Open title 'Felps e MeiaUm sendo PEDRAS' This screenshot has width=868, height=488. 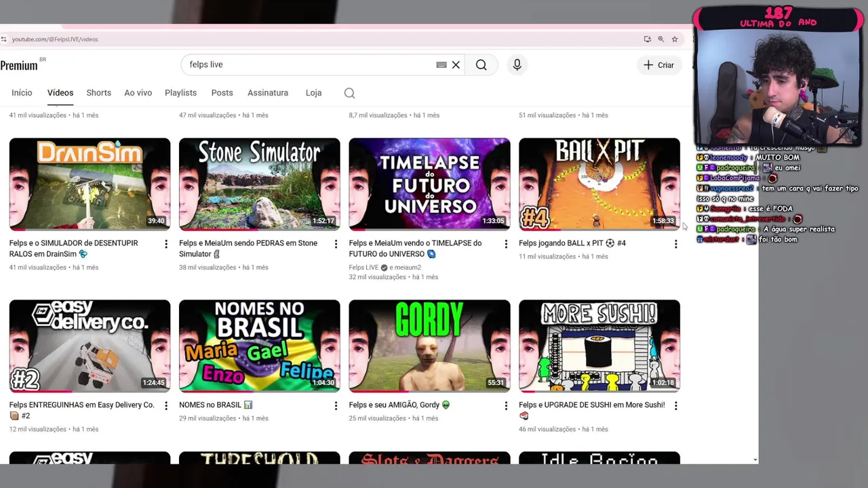pyautogui.click(x=248, y=248)
